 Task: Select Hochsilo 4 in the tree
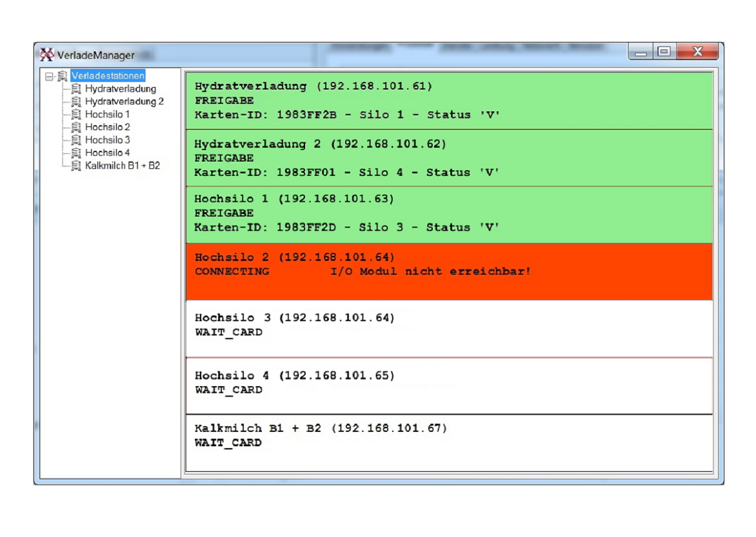[x=107, y=153]
